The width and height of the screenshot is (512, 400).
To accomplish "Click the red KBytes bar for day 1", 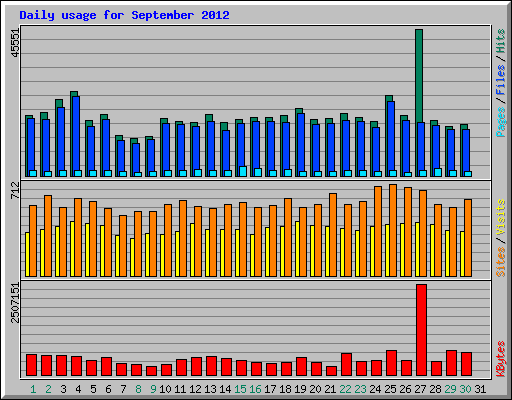I will (31, 365).
